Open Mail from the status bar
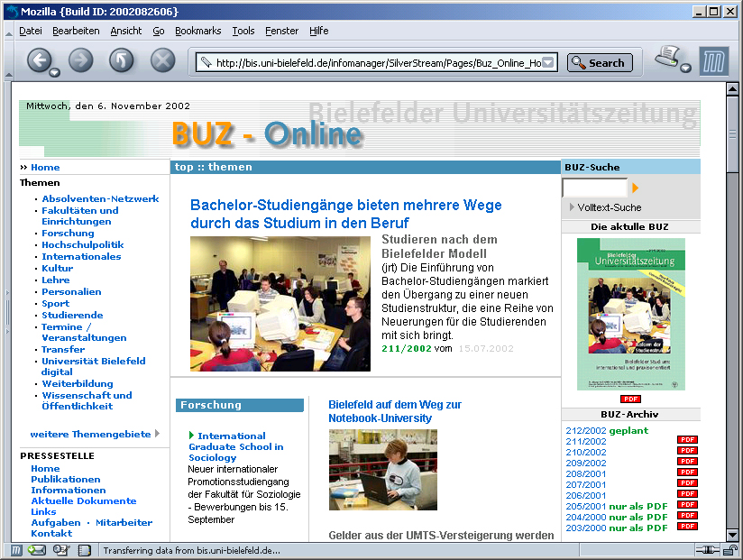The image size is (743, 560). pos(37,550)
